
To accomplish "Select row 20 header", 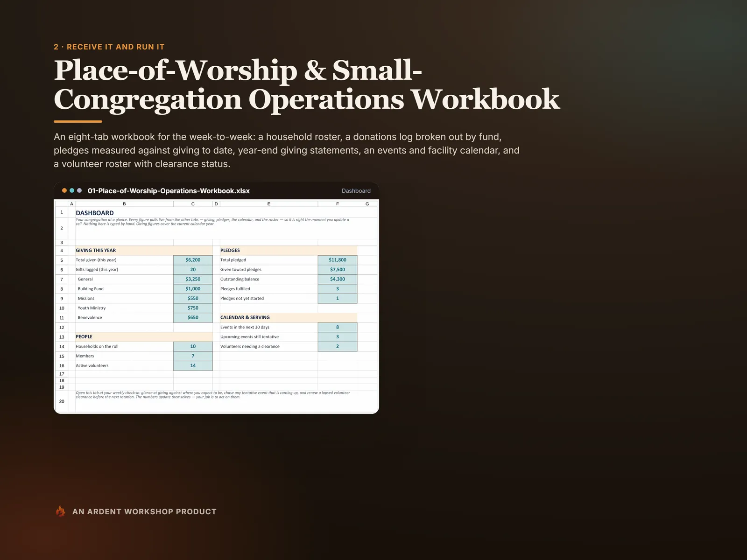I will (62, 401).
